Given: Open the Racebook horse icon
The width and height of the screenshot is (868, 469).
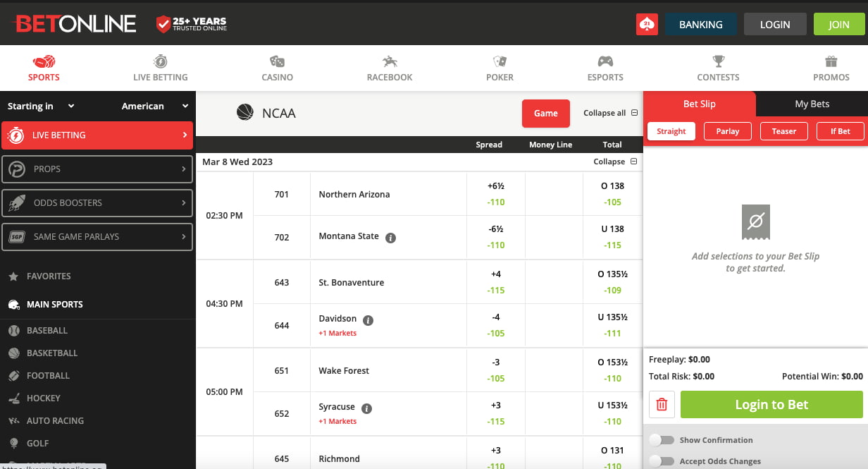Looking at the screenshot, I should 390,61.
